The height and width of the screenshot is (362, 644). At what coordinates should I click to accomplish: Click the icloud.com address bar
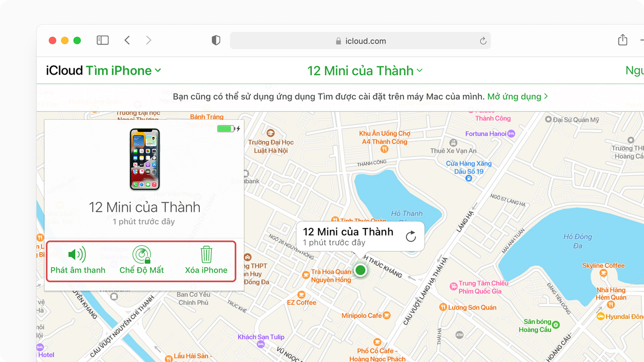[x=360, y=41]
